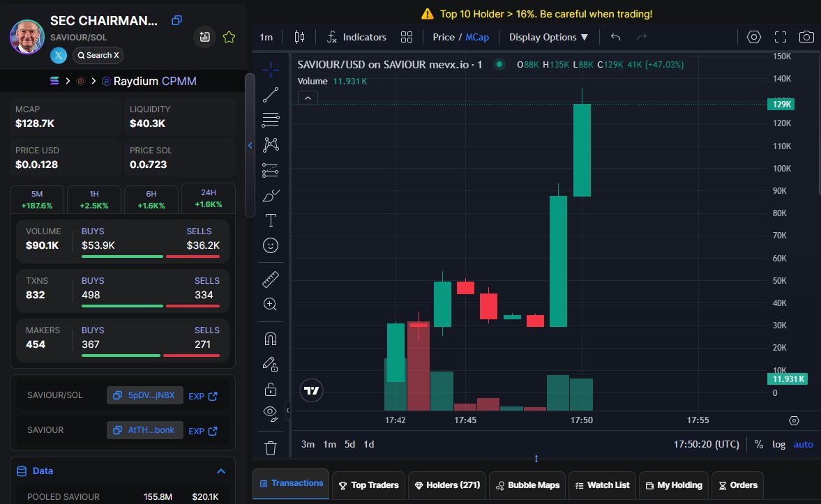
Task: Take a chart snapshot with camera icon
Action: pyautogui.click(x=806, y=37)
